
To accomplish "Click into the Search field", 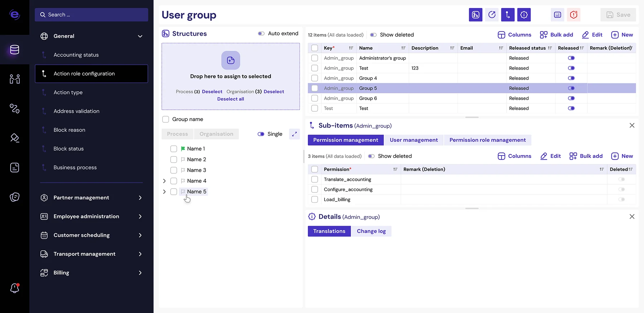I will point(91,15).
